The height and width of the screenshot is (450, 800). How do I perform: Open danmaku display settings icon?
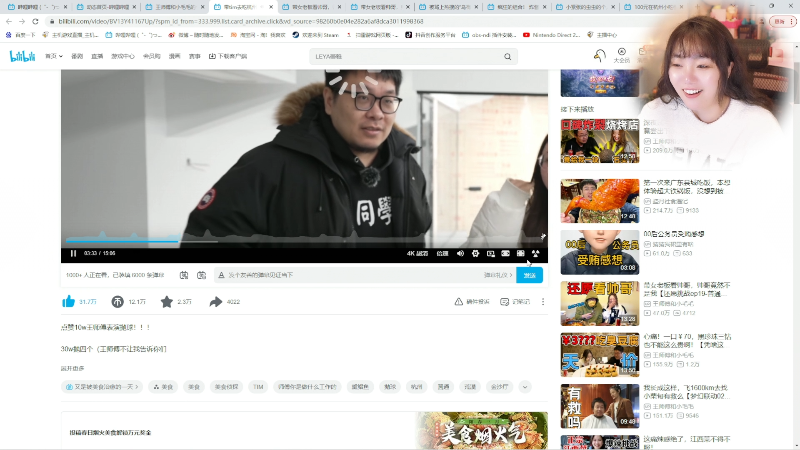(202, 275)
